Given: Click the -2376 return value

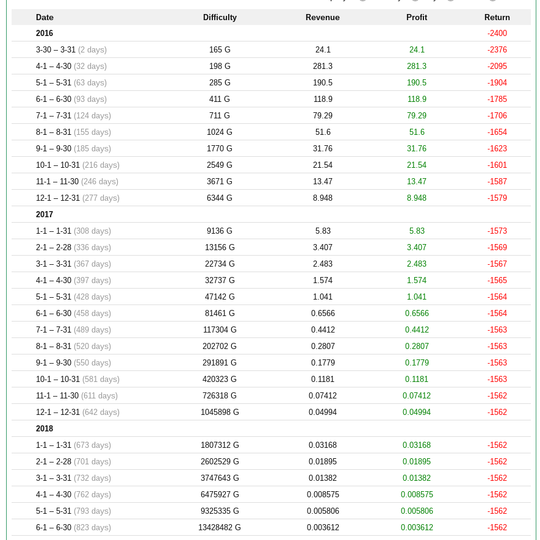Looking at the screenshot, I should [497, 50].
